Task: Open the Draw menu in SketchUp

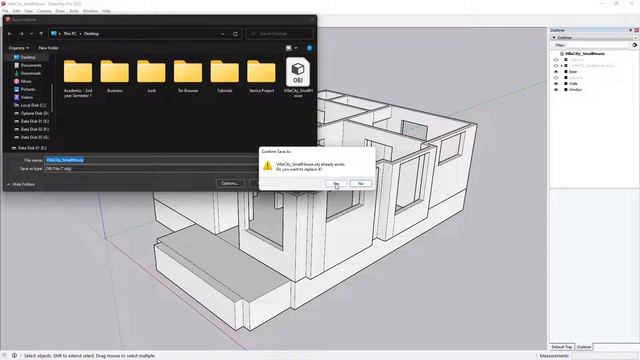Action: [x=60, y=11]
